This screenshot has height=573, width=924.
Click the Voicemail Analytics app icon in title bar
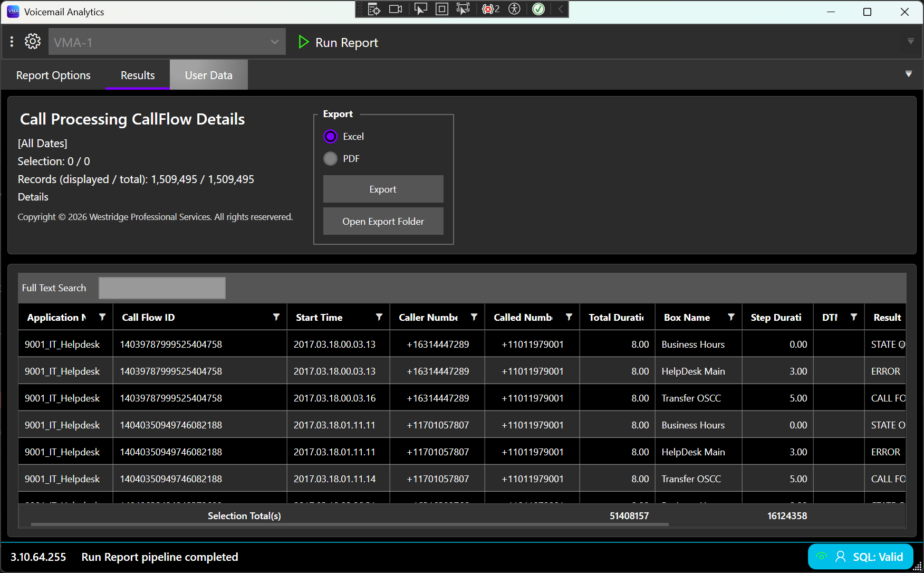(13, 12)
